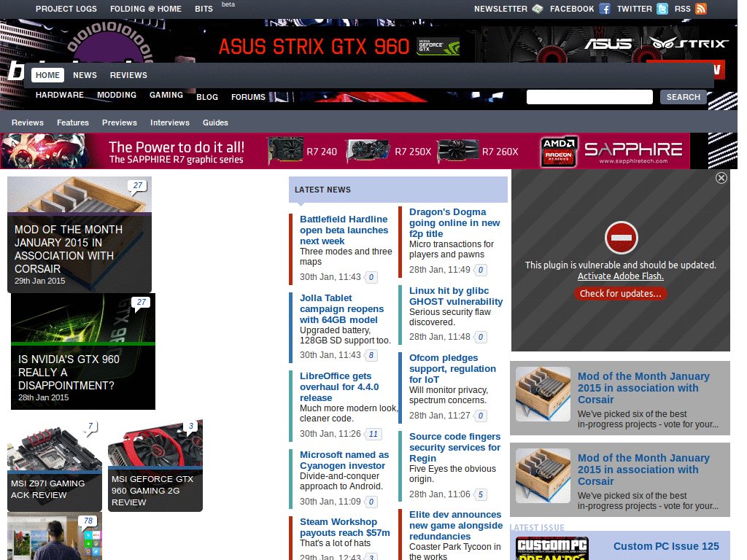Open Microsoft named as Cyanogen investor article

coord(344,460)
